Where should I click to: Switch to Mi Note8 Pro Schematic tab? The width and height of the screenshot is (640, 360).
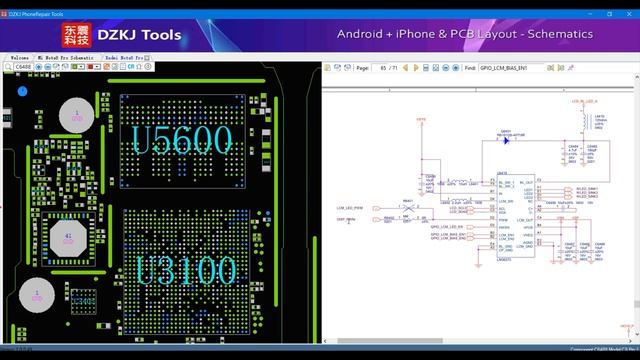pyautogui.click(x=65, y=58)
